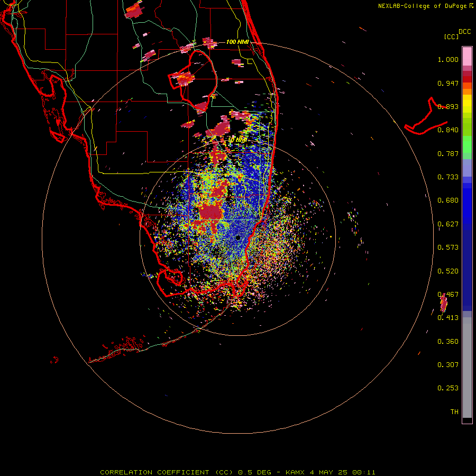Image resolution: width=476 pixels, height=476 pixels.
Task: Select the 0.680 scale value
Action: point(448,200)
